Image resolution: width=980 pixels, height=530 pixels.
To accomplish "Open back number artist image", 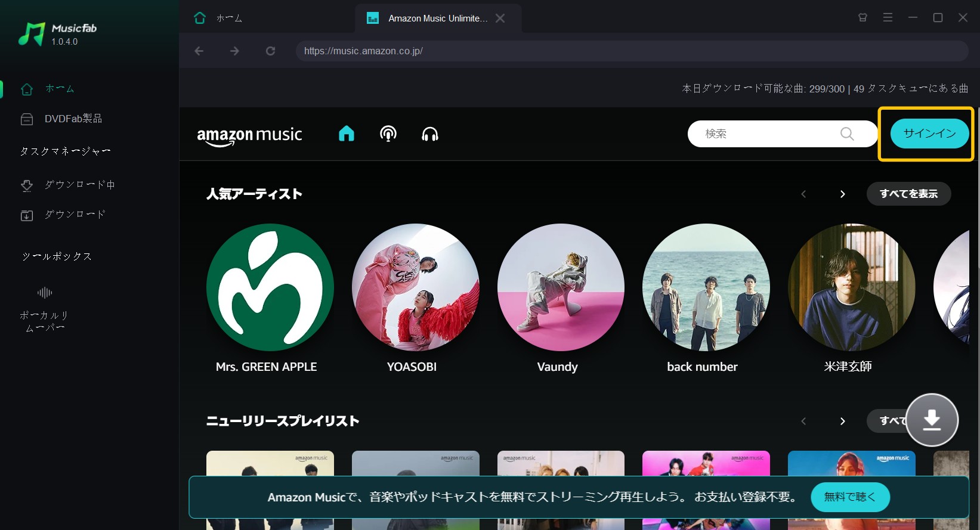I will click(706, 287).
